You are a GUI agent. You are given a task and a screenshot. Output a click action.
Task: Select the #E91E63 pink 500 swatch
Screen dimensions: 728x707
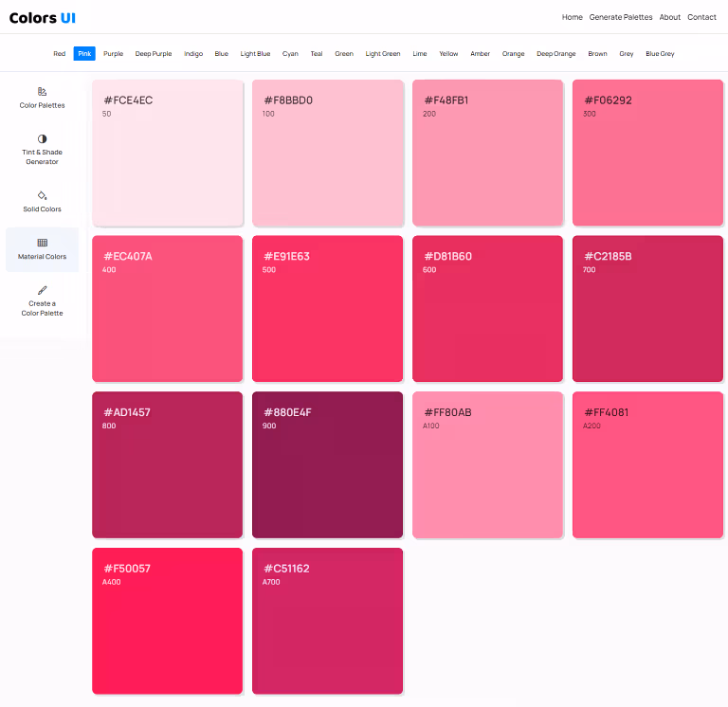pyautogui.click(x=328, y=309)
